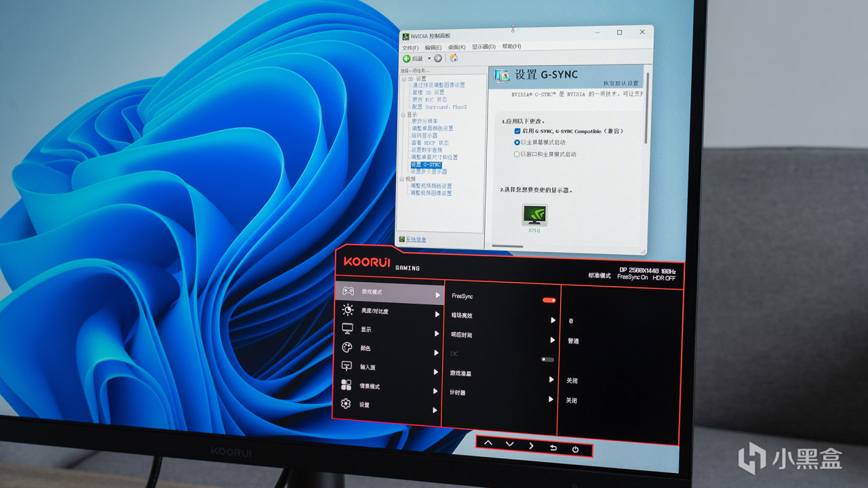This screenshot has height=488, width=868.
Task: Open 调整视频图像设置 in the task tree
Action: [431, 193]
